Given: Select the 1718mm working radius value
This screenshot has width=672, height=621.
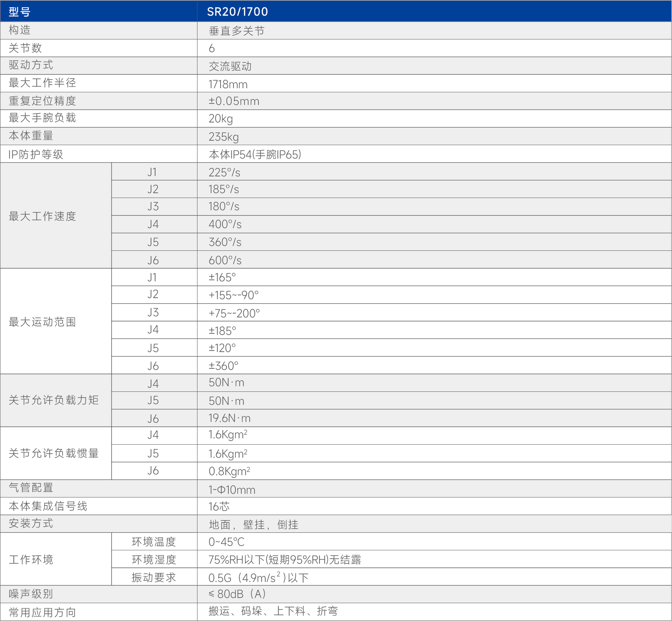Looking at the screenshot, I should click(228, 84).
